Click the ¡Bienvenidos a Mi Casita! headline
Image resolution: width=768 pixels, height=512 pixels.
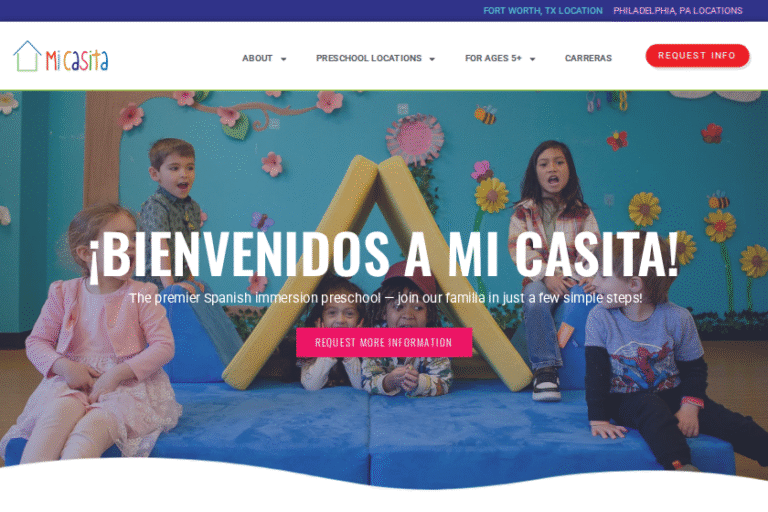click(384, 255)
